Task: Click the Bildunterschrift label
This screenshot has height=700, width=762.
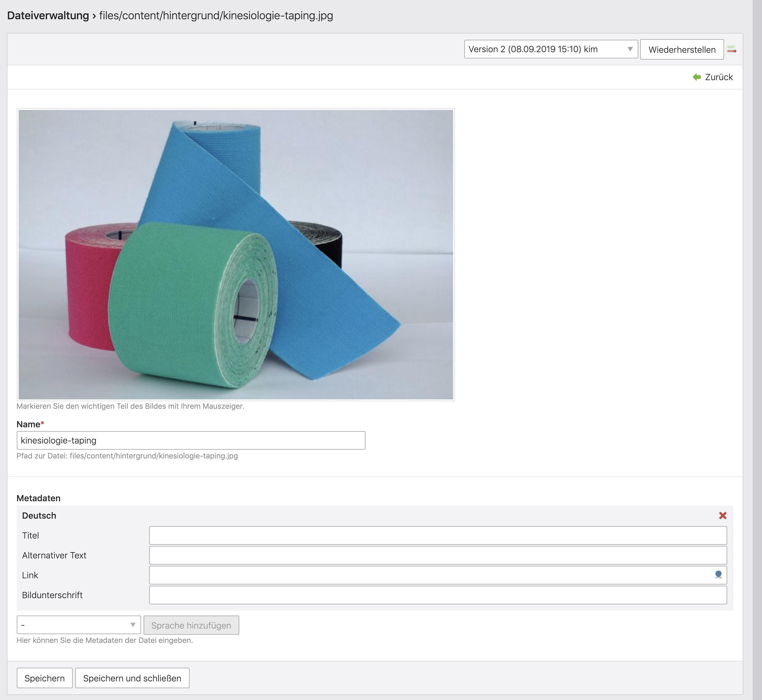Action: point(52,595)
